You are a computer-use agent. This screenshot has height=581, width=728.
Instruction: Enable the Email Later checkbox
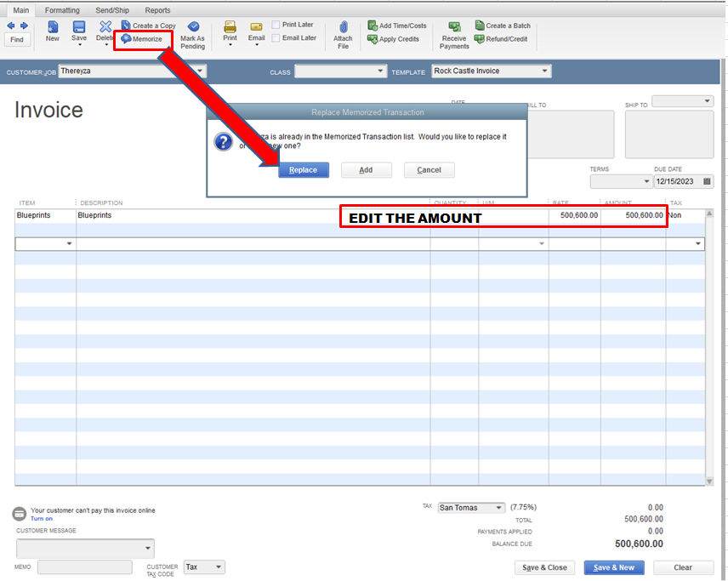coord(276,38)
